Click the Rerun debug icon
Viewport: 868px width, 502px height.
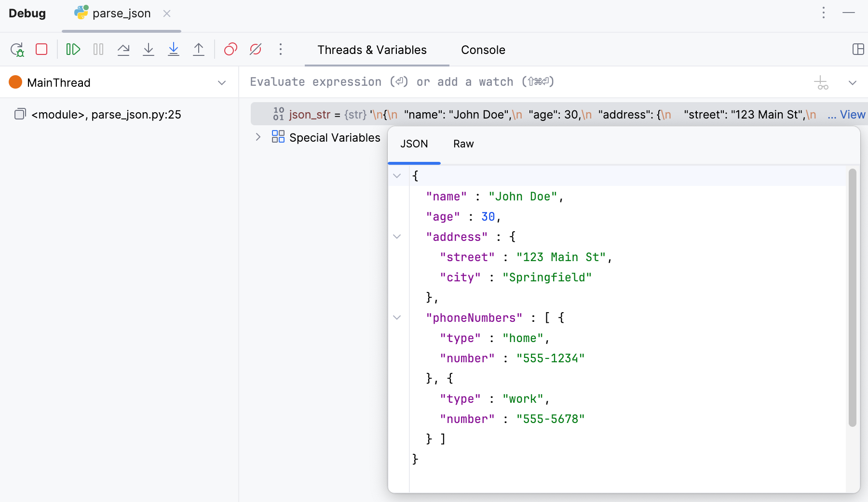[x=17, y=50]
